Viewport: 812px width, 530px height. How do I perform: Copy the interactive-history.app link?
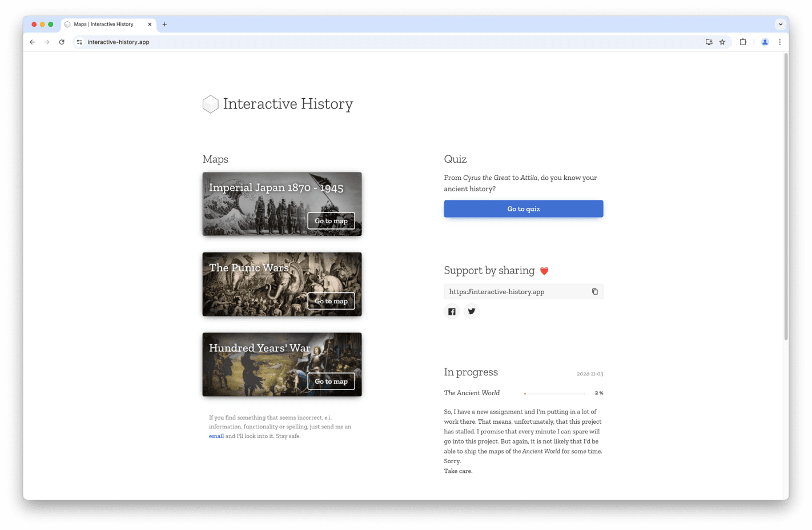click(594, 291)
